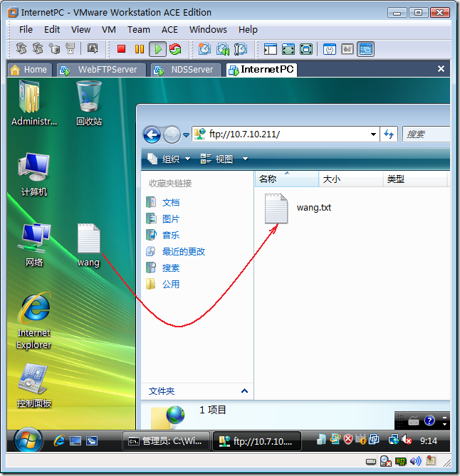Switch VM to Full Screen mode icon
The width and height of the screenshot is (460, 476).
pos(306,49)
